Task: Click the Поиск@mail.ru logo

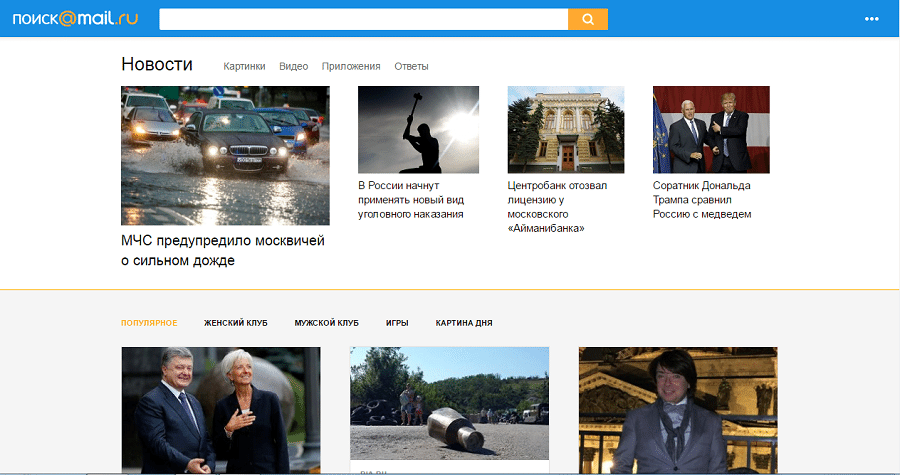Action: click(x=75, y=19)
